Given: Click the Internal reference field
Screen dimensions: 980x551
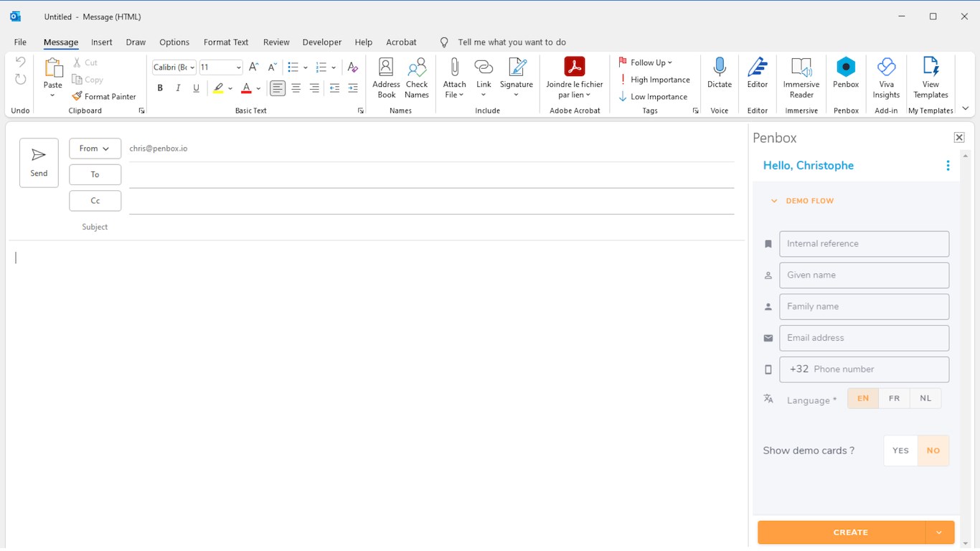Looking at the screenshot, I should (864, 244).
